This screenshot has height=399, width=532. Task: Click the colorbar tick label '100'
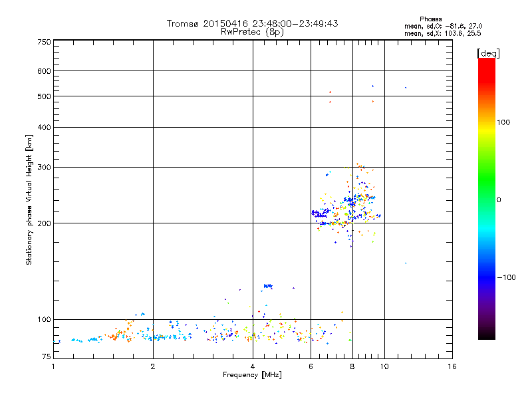503,122
